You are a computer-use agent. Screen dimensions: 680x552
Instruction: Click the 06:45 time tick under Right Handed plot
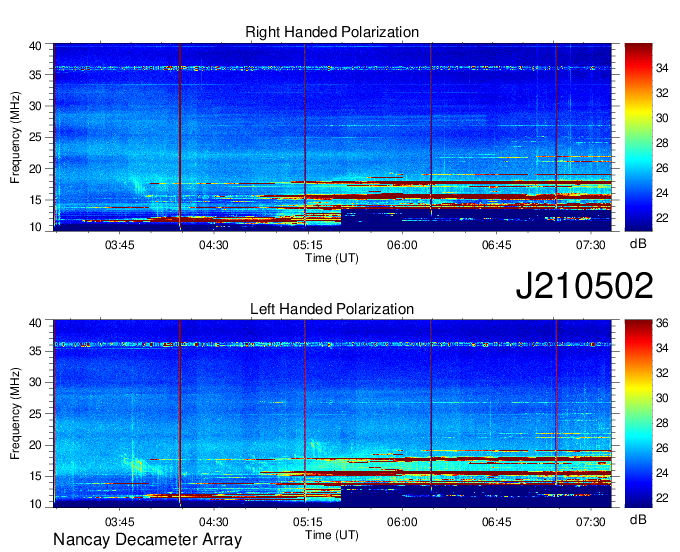(x=497, y=245)
